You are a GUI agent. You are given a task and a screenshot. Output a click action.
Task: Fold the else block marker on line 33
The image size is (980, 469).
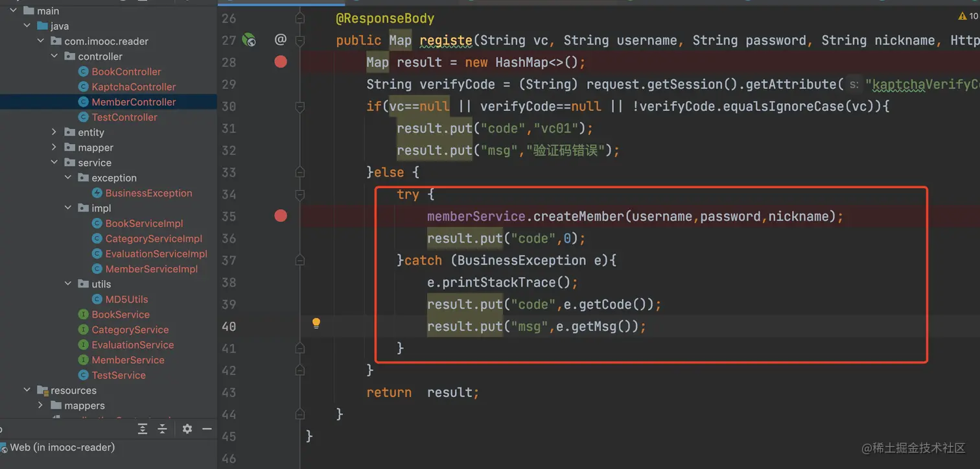point(299,172)
